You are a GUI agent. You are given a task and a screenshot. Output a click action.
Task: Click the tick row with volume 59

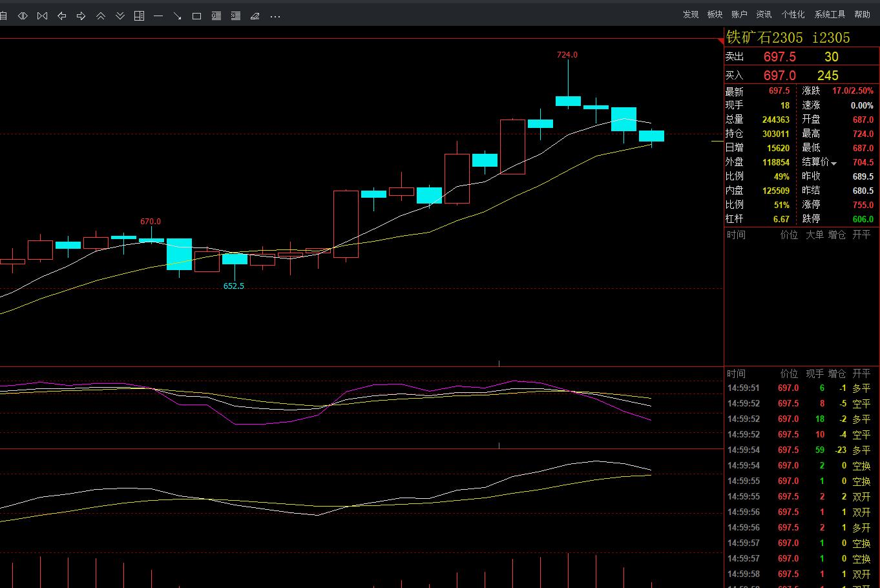[802, 450]
